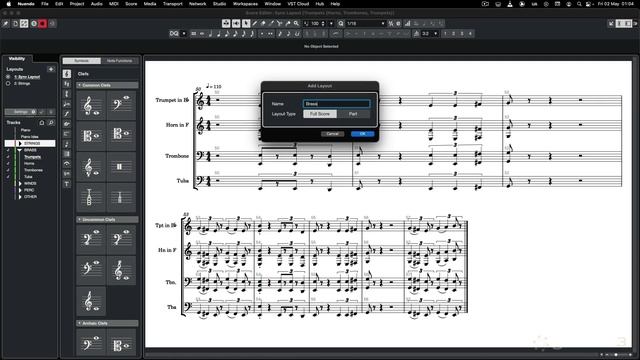
Task: Toggle visibility check for Horns track
Action: point(8,164)
